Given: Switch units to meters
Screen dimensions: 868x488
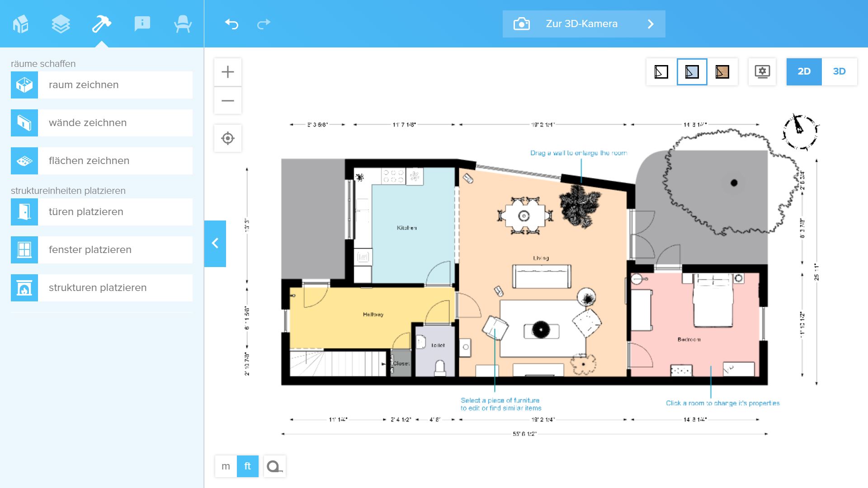Looking at the screenshot, I should (226, 466).
